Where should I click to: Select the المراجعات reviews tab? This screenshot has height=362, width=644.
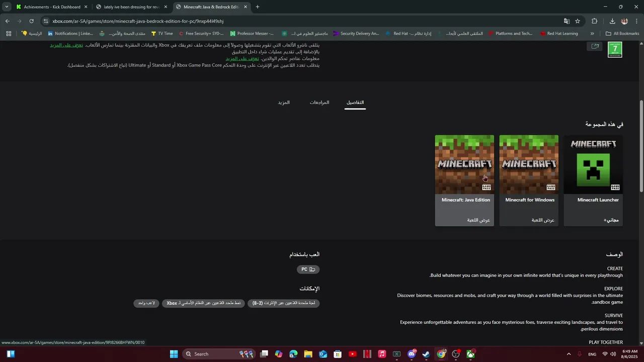[x=319, y=103]
